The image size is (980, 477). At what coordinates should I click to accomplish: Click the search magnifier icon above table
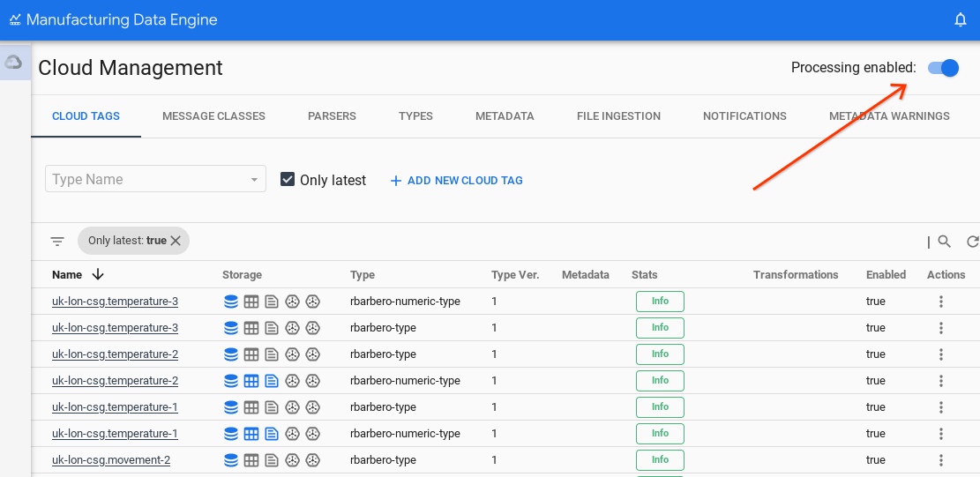tap(944, 241)
